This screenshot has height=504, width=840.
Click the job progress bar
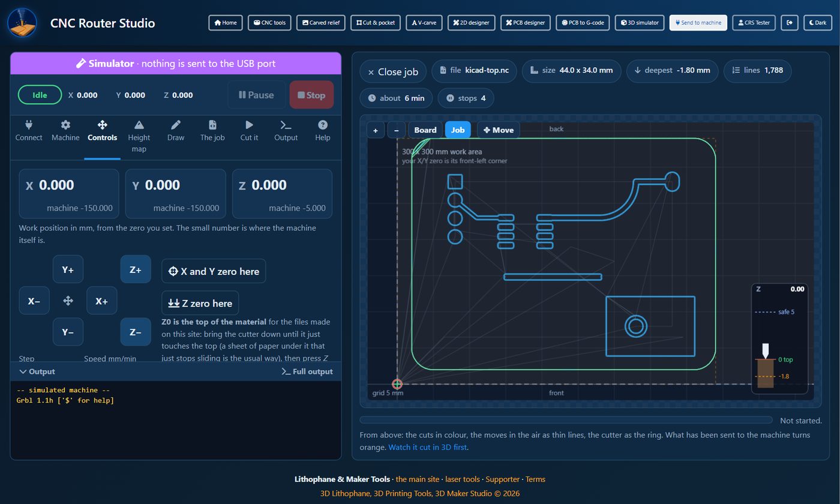click(x=566, y=420)
